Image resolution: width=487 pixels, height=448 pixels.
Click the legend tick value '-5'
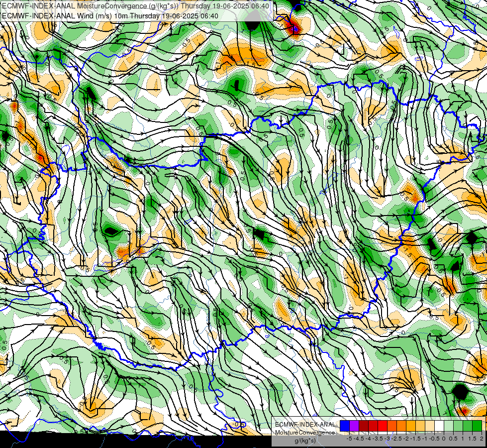(349, 439)
